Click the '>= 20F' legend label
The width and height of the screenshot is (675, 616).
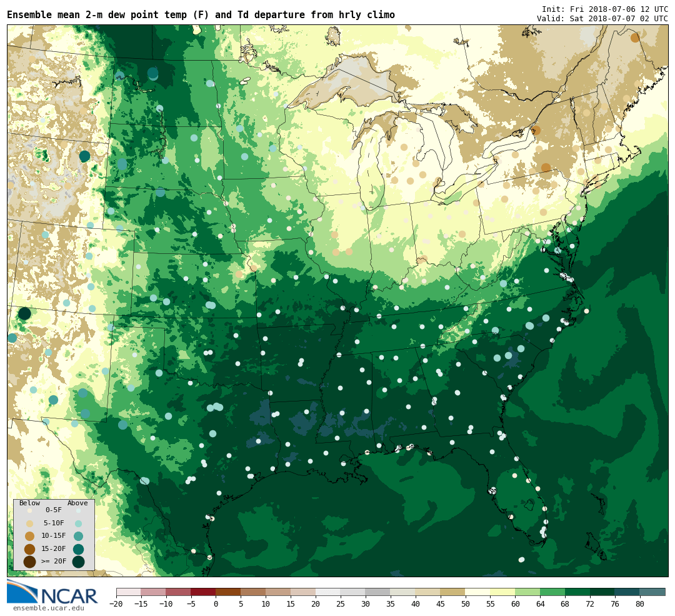pyautogui.click(x=54, y=562)
